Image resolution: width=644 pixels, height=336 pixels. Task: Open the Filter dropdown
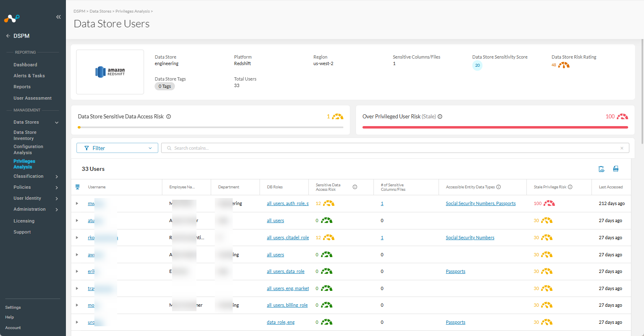coord(117,148)
